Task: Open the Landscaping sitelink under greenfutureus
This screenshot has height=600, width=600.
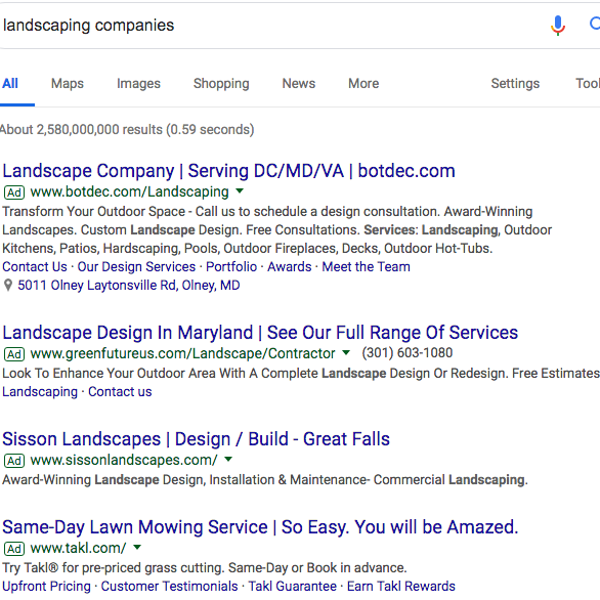Action: tap(40, 392)
